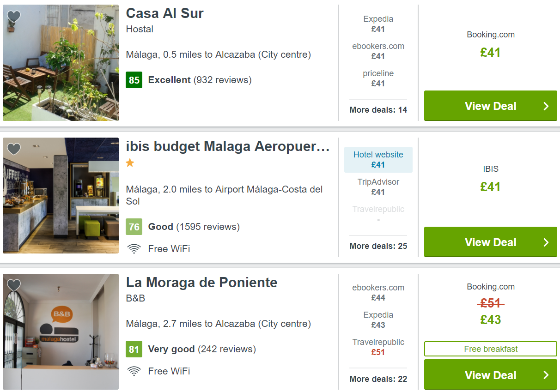Screen dimensions: 560x392
Task: Click the WiFi icon on La Moraga listing
Action: click(x=134, y=371)
